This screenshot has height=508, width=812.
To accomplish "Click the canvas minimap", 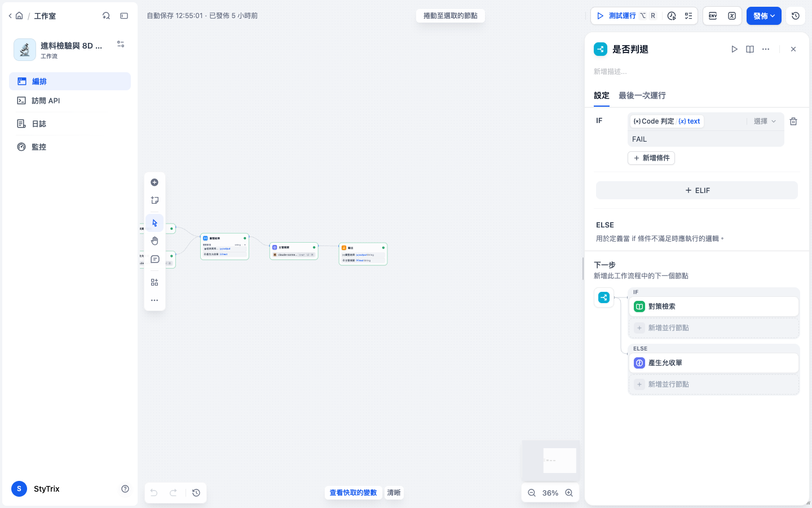I will coord(551,461).
